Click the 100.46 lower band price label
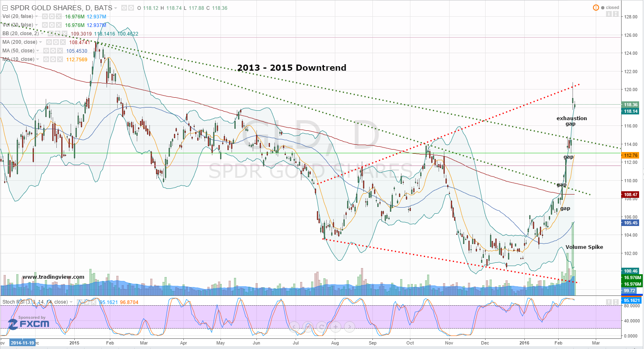 (631, 271)
